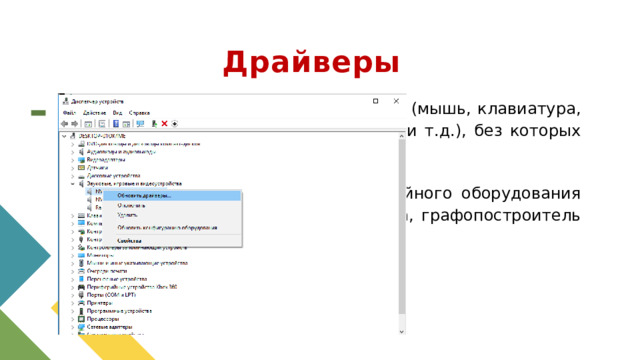Expand the Видеоадаптеры node

tap(73, 160)
